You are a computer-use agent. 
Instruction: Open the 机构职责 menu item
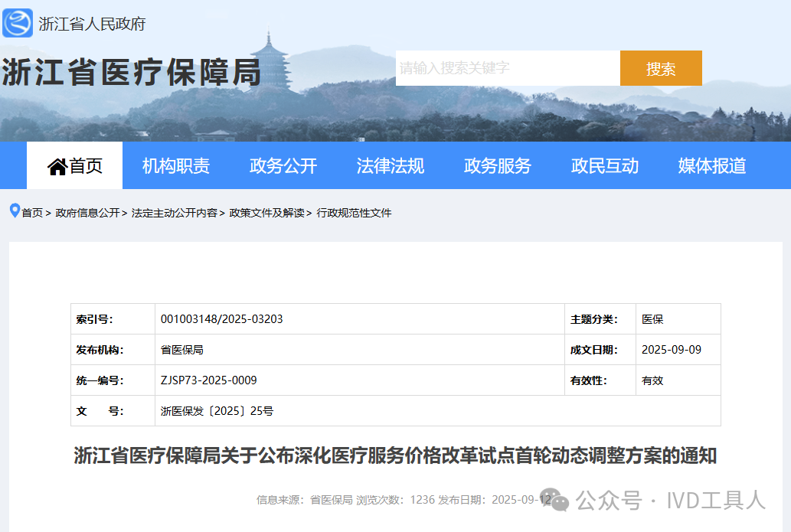point(176,166)
